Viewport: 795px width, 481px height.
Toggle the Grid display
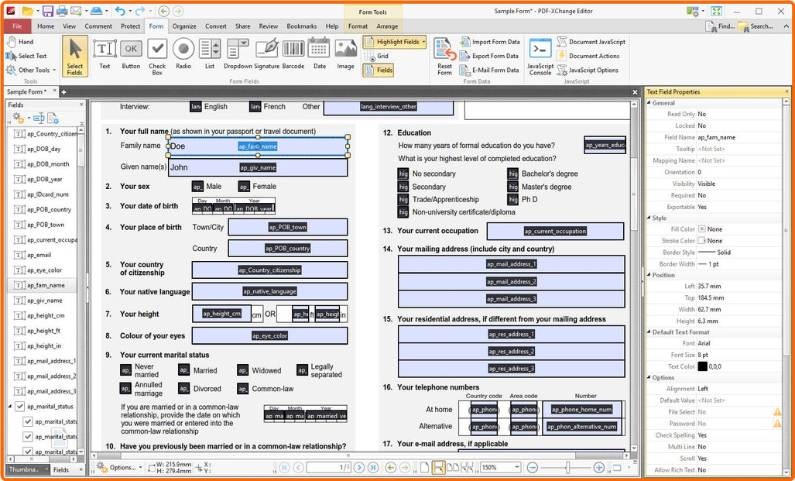377,56
